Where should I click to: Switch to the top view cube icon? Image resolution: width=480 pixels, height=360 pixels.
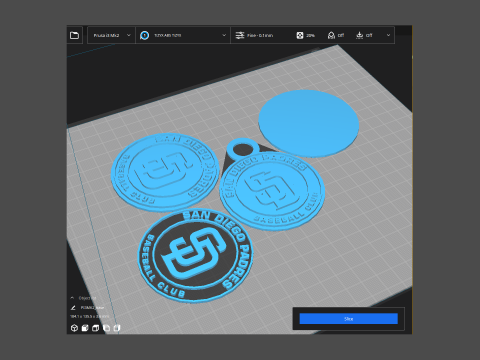click(x=96, y=328)
